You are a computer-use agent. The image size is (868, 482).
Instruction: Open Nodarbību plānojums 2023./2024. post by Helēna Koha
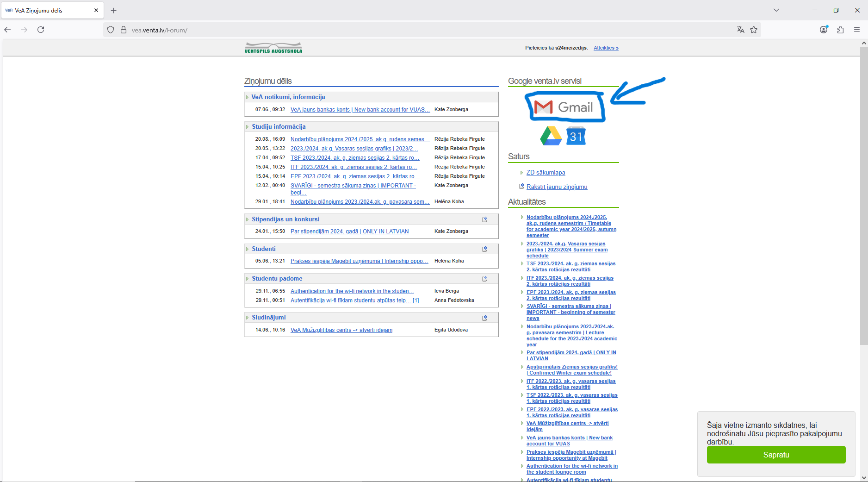tap(360, 202)
